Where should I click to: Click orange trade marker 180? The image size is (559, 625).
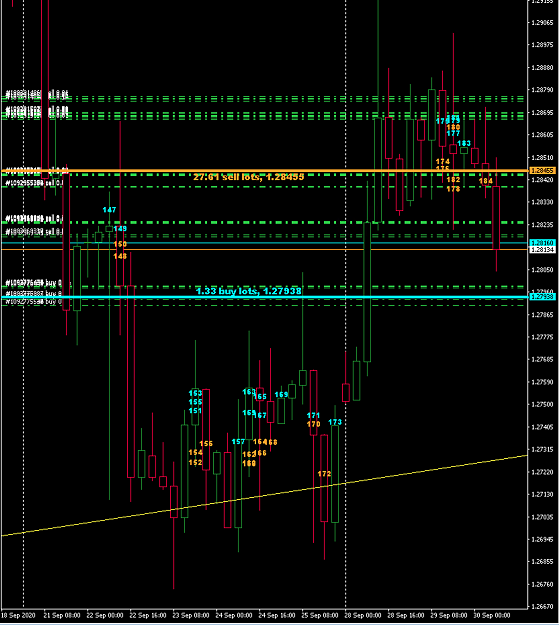click(453, 127)
